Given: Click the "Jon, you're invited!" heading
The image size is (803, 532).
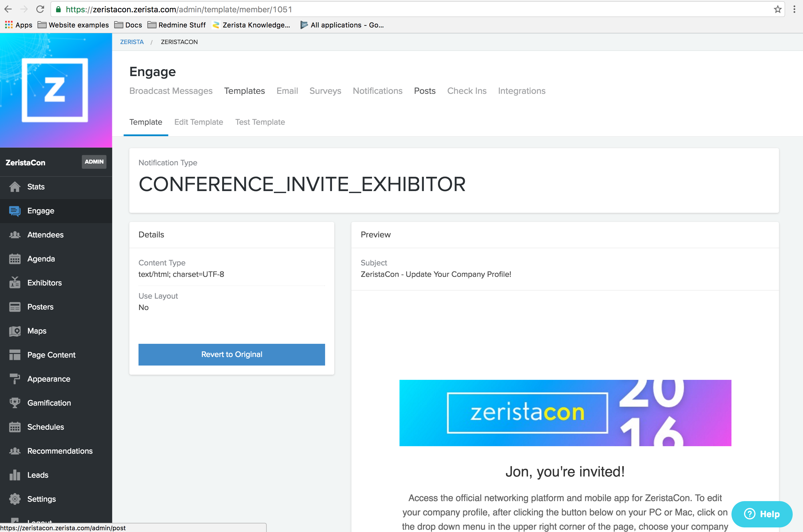Looking at the screenshot, I should 565,472.
